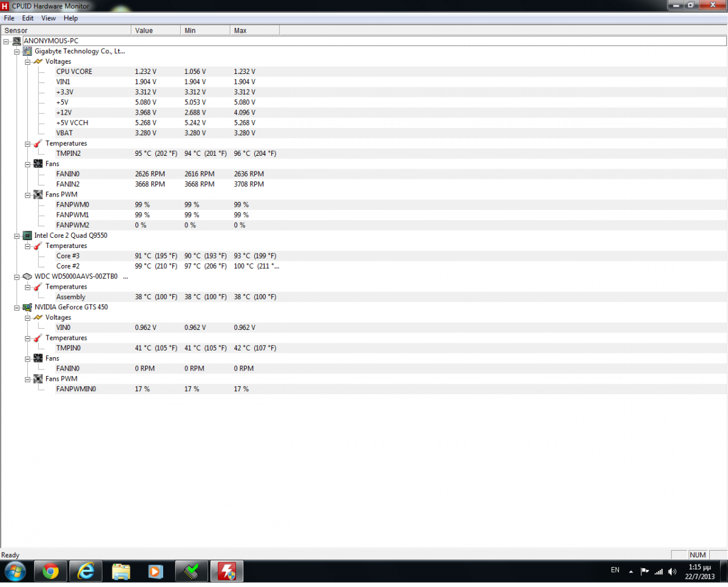Click the Value column header
The width and height of the screenshot is (728, 587).
(156, 30)
